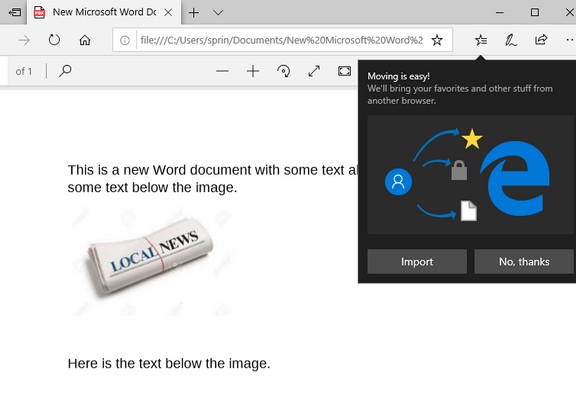Click the set tabs aside icon
Image resolution: width=576 pixels, height=394 pixels.
pyautogui.click(x=15, y=12)
